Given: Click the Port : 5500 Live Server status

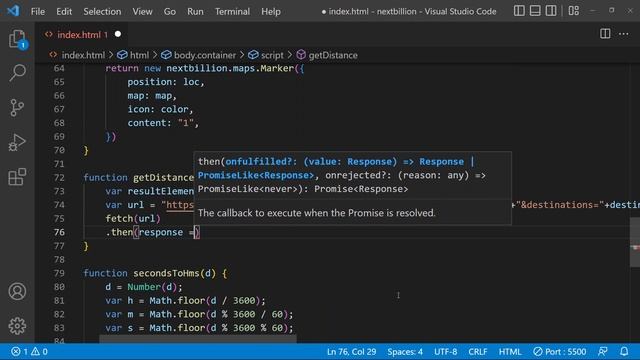Looking at the screenshot, I should [x=560, y=351].
